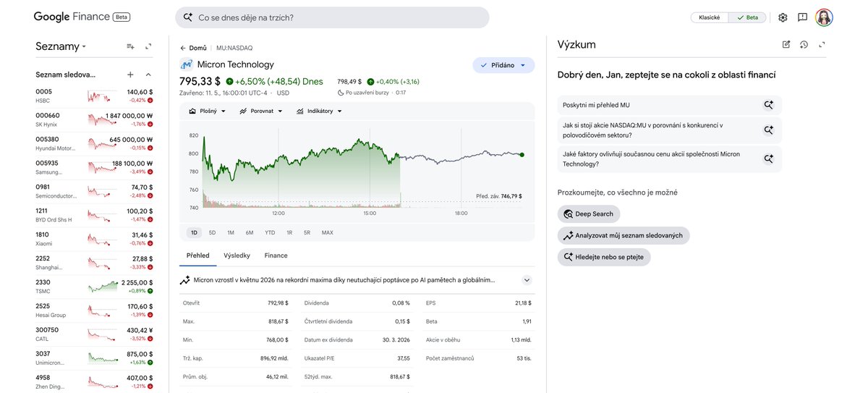Open the Plošný chart type dropdown
The width and height of the screenshot is (868, 393).
207,111
